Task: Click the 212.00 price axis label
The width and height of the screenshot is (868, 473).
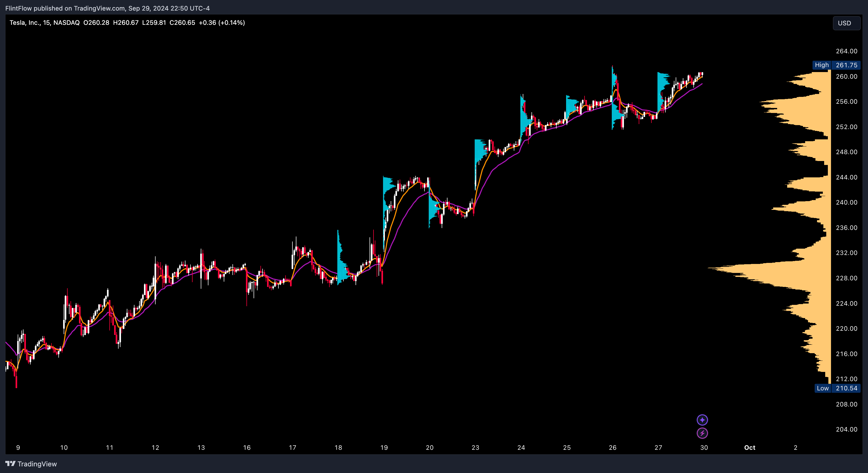Action: [x=846, y=379]
